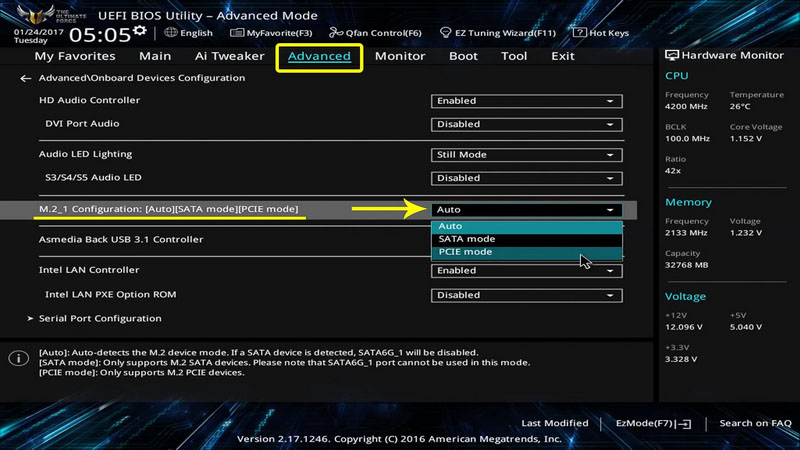Click the Last Modified button

pyautogui.click(x=555, y=423)
